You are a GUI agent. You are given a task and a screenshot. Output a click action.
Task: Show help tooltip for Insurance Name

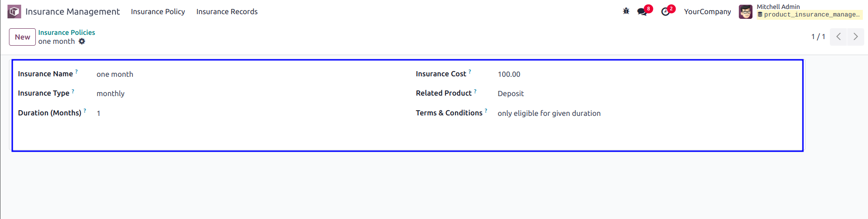(x=76, y=72)
